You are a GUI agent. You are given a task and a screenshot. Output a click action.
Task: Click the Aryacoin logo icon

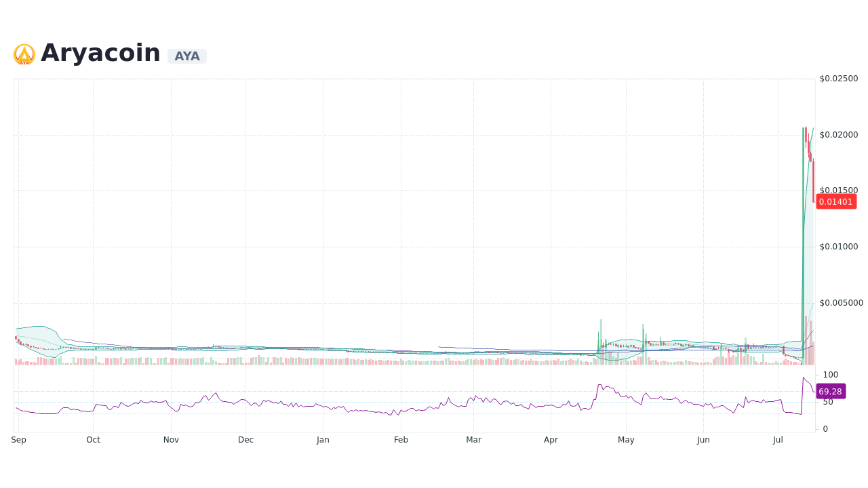[23, 54]
